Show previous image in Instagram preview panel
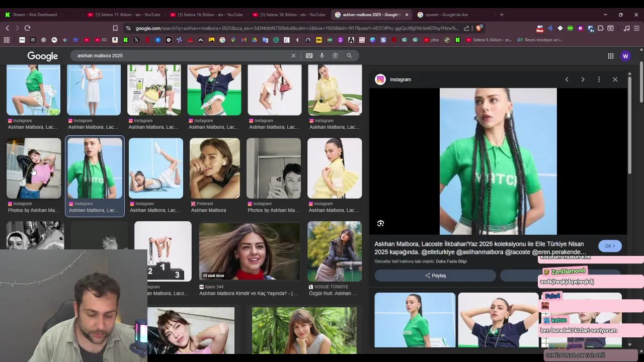The width and height of the screenshot is (644, 362). pyautogui.click(x=567, y=79)
